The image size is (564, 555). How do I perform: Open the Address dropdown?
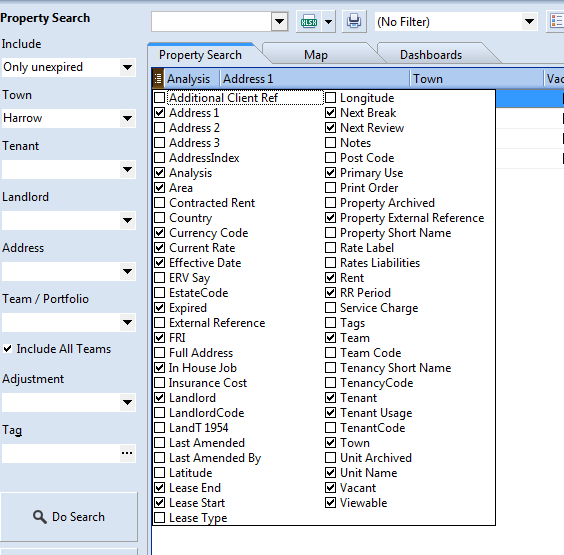pyautogui.click(x=127, y=272)
